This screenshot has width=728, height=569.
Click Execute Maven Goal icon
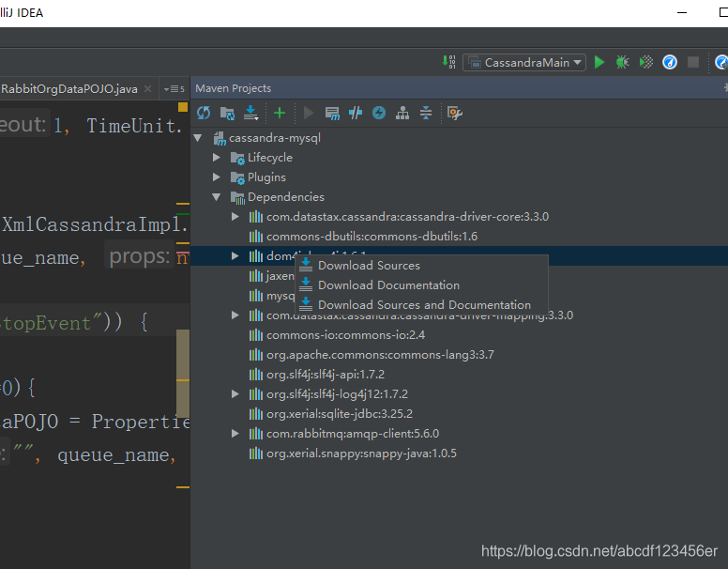[332, 113]
